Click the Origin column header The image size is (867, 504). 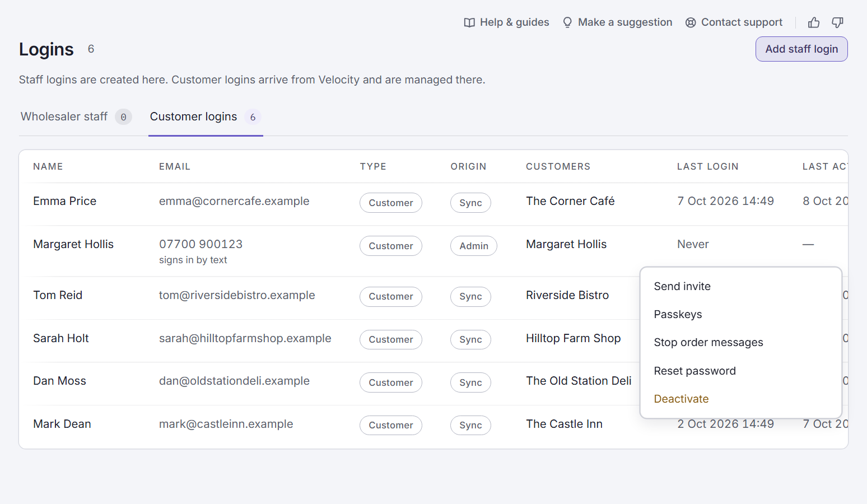click(x=468, y=166)
